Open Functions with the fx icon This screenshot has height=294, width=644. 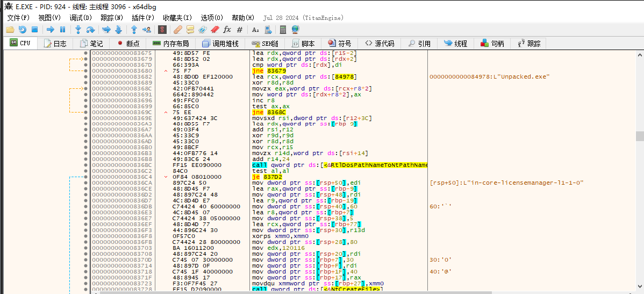(x=227, y=30)
